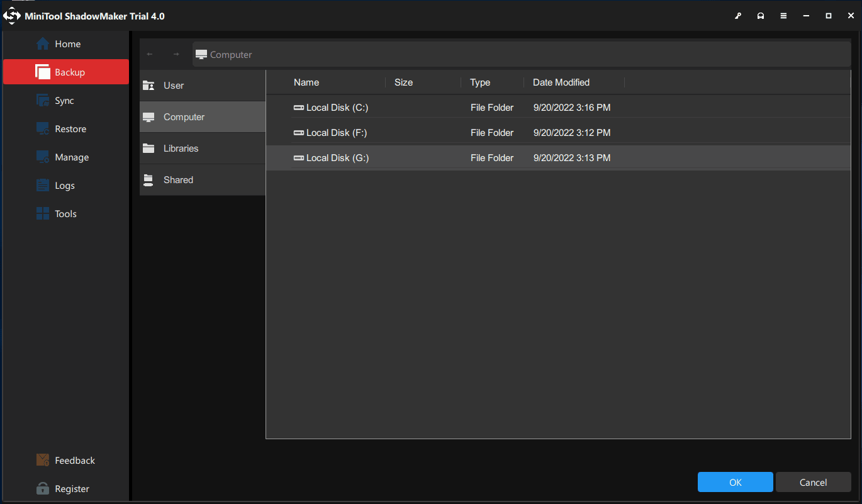The height and width of the screenshot is (504, 862).
Task: Select the Shared location
Action: click(x=203, y=180)
